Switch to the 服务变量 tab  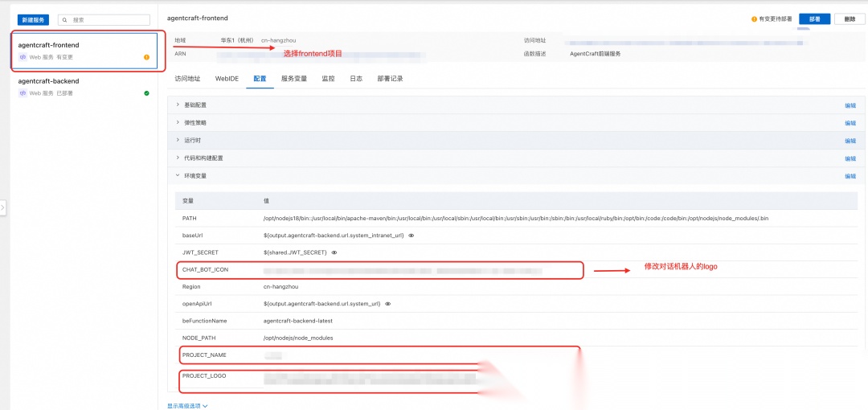pos(294,79)
